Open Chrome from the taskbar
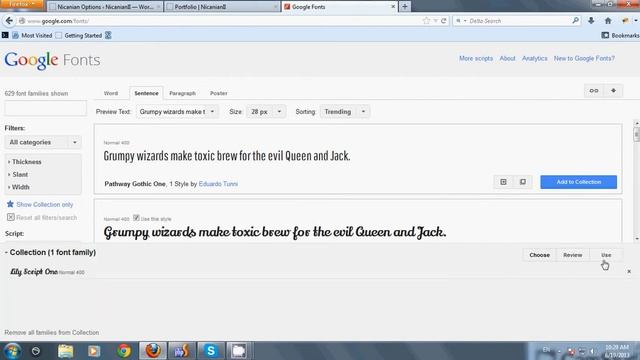This screenshot has height=360, width=640. [124, 351]
